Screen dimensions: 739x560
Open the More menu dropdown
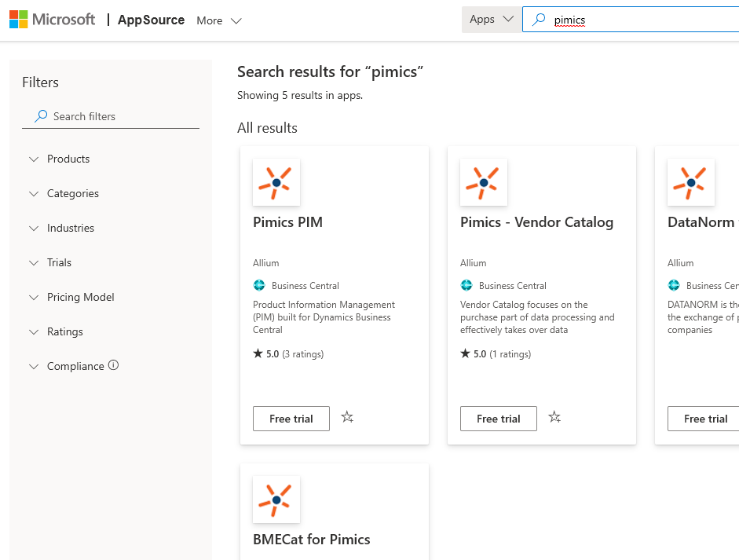pos(219,20)
